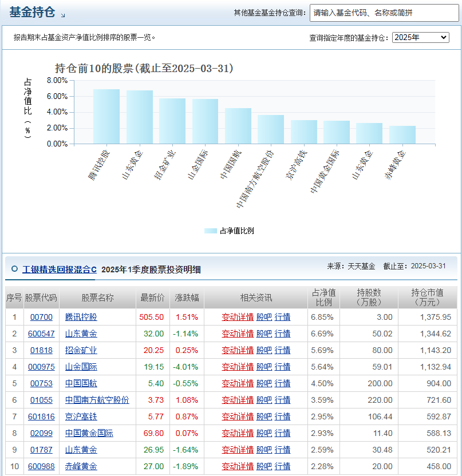Click the 最新价 column header
The width and height of the screenshot is (462, 476).
[x=152, y=297]
